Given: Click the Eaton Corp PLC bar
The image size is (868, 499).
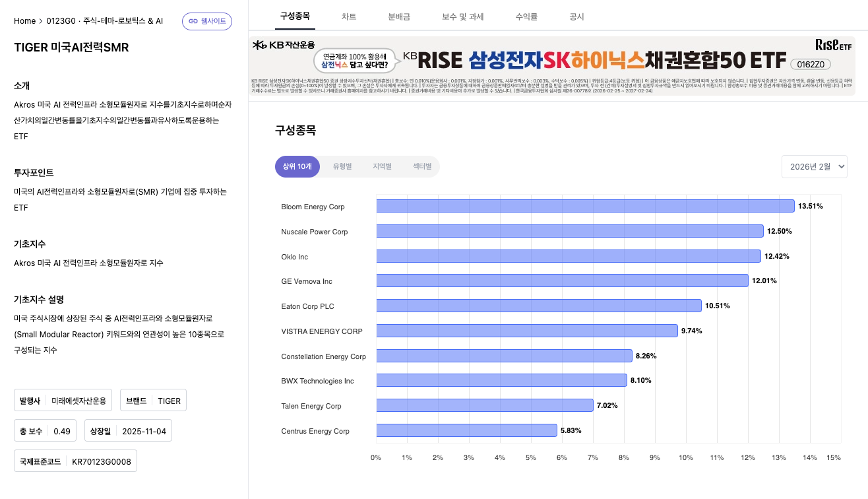Looking at the screenshot, I should [x=539, y=306].
